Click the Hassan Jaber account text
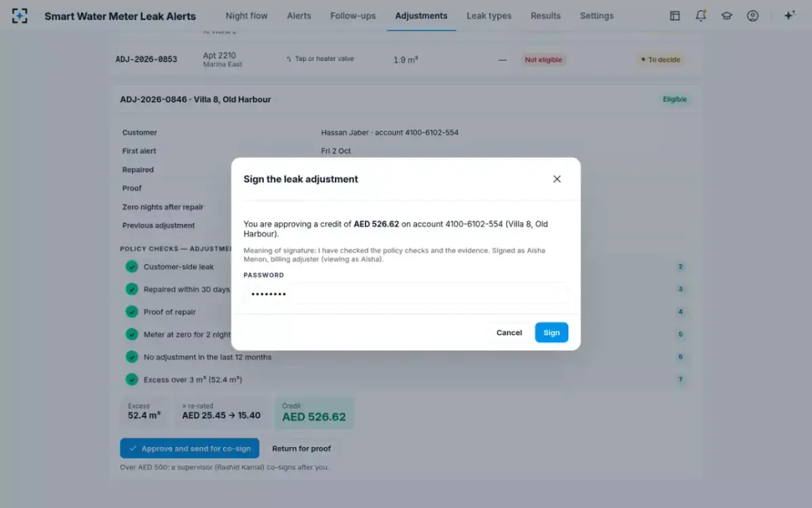This screenshot has width=812, height=508. [x=390, y=133]
